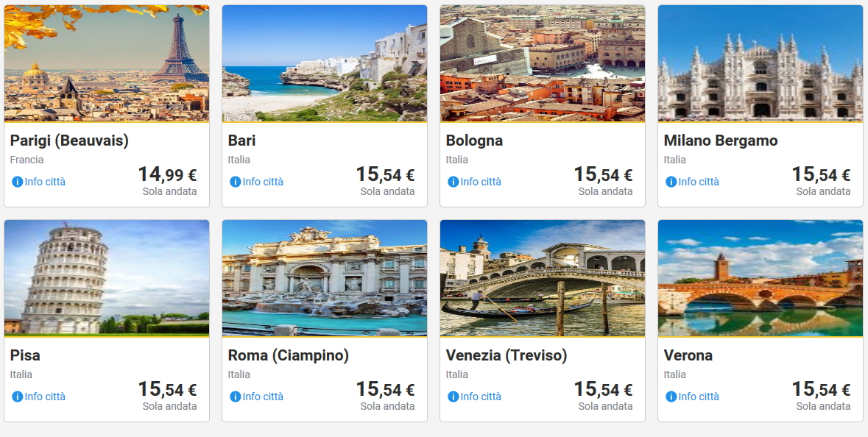Click the Leaning Tower of Pisa image

click(x=107, y=278)
